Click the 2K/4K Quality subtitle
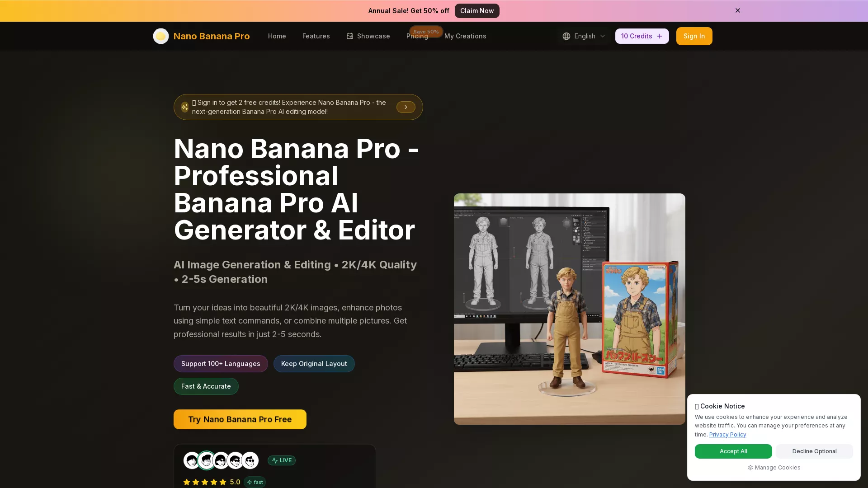 (x=295, y=272)
